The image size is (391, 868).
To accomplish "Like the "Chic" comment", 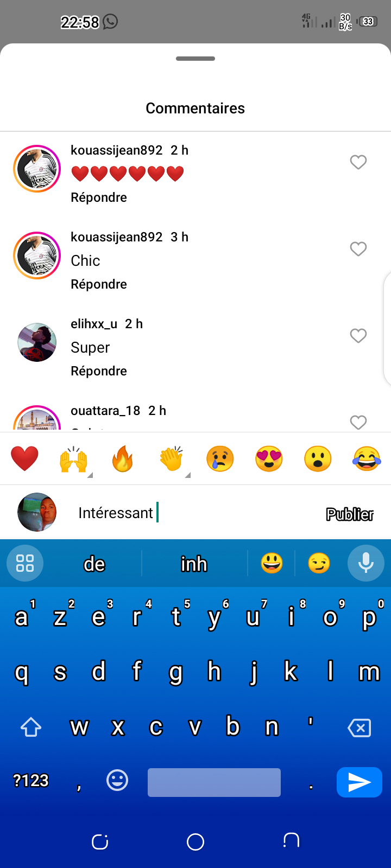I will coord(358,249).
